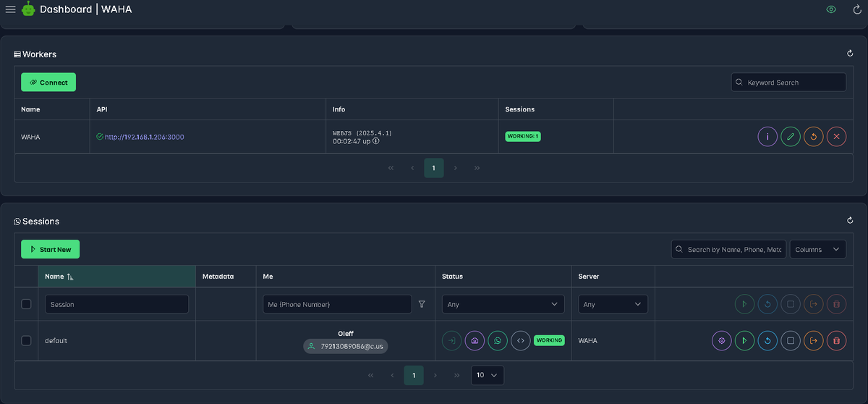Click the WhatsApp icon for default session
The width and height of the screenshot is (868, 404).
[x=498, y=340]
